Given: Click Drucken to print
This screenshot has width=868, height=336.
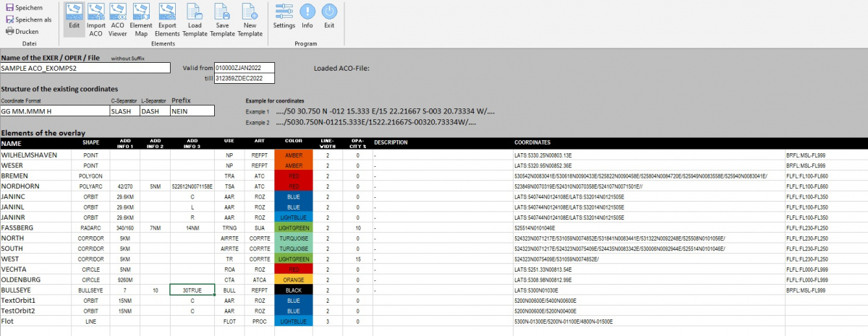Looking at the screenshot, I should pyautogui.click(x=23, y=31).
